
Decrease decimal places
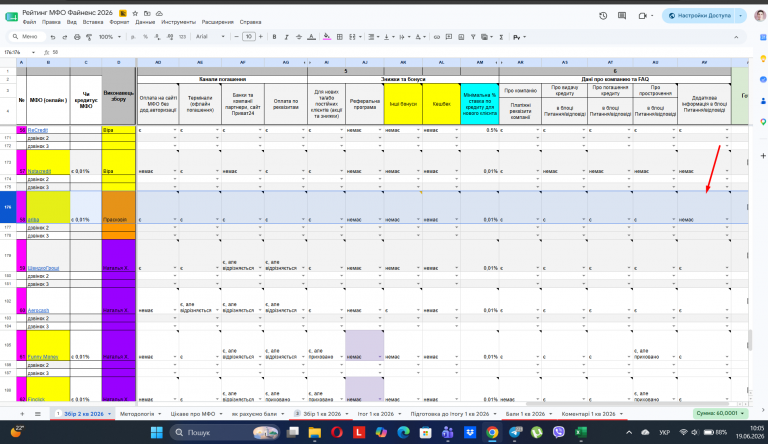(157, 37)
